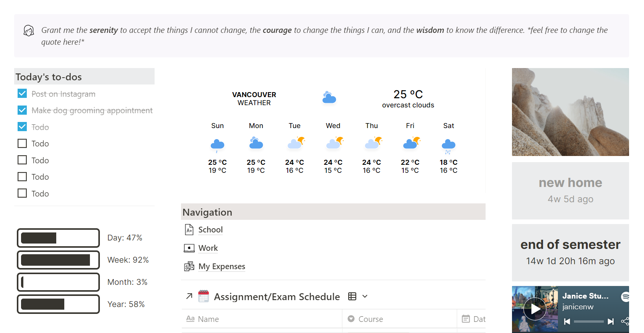The height and width of the screenshot is (333, 644).
Task: Click the Spotify share icon
Action: 625,321
